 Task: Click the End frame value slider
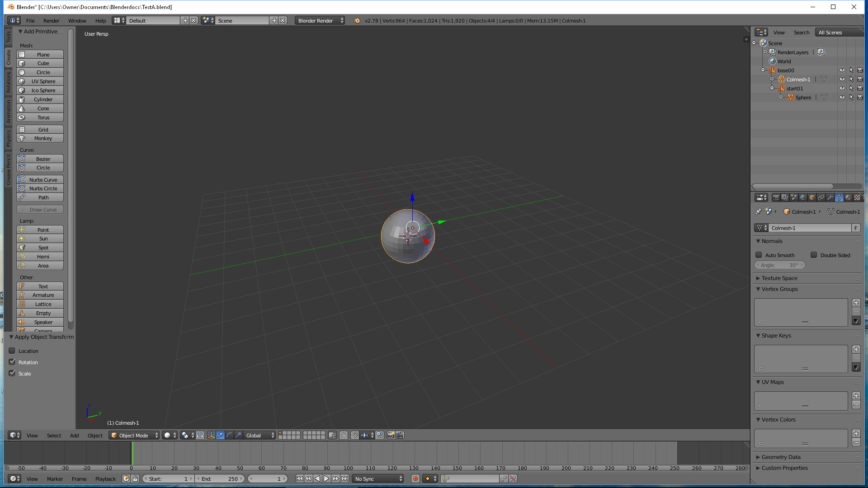tap(220, 479)
